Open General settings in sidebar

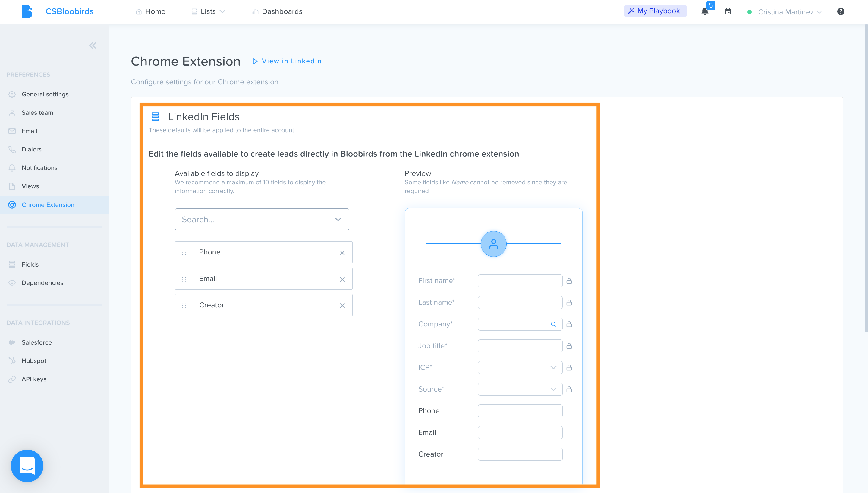click(45, 94)
